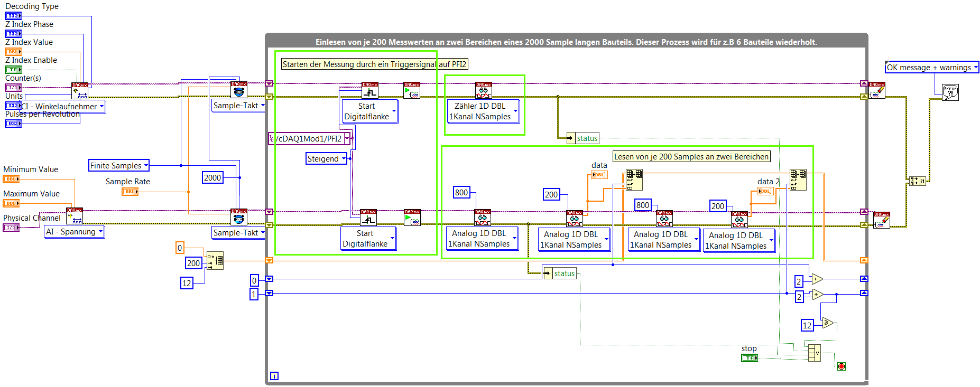Click the Greater Or Equal comparison node

828,323
